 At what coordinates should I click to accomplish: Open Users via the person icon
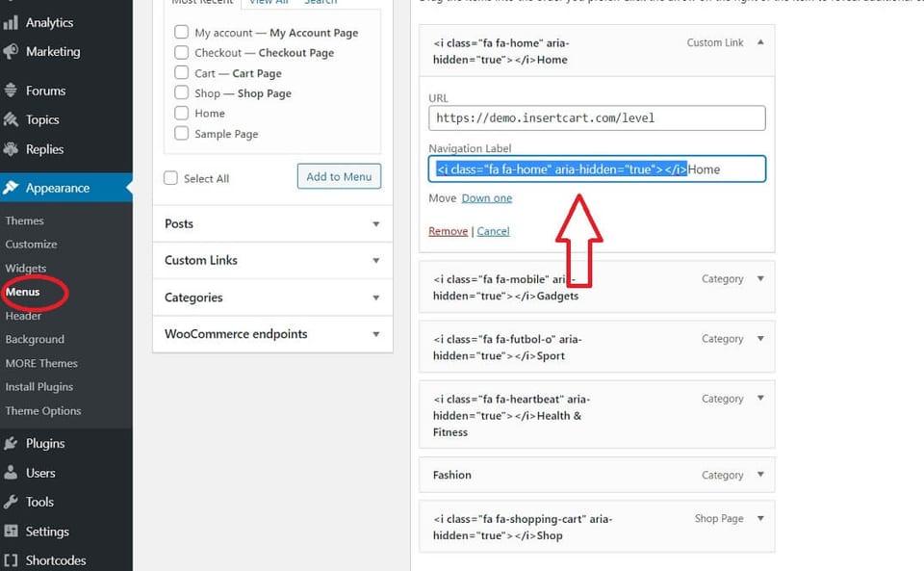coord(11,473)
